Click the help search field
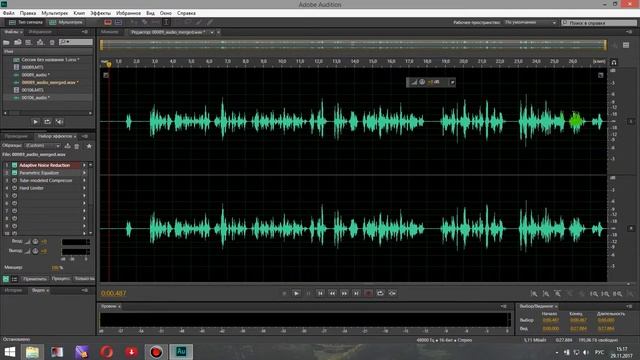The image size is (640, 360). [599, 23]
